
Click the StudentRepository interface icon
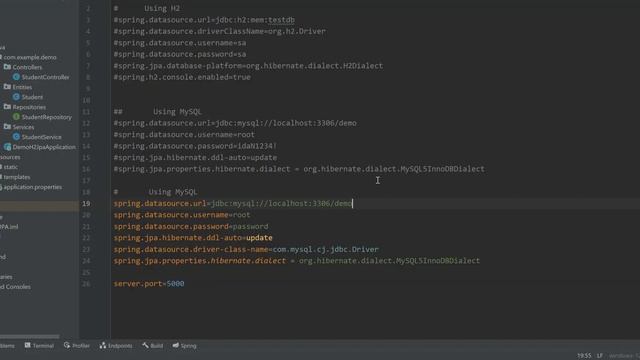click(x=16, y=117)
